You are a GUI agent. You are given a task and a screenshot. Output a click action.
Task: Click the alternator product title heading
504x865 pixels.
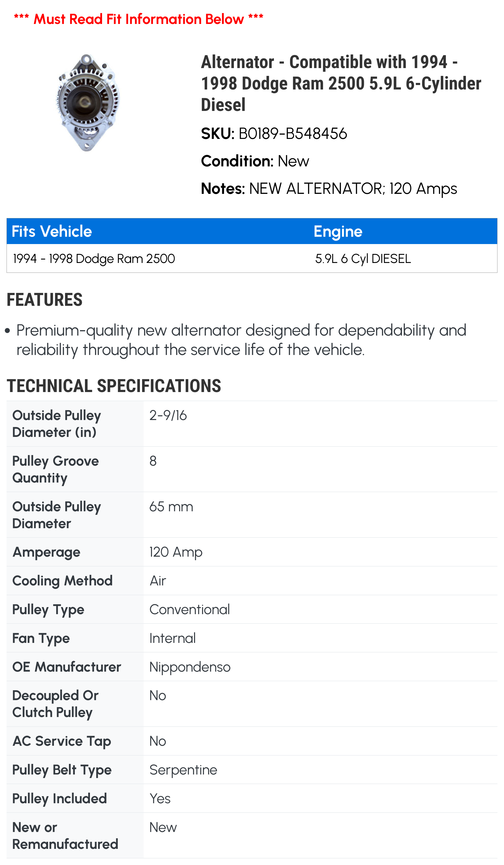(x=340, y=83)
